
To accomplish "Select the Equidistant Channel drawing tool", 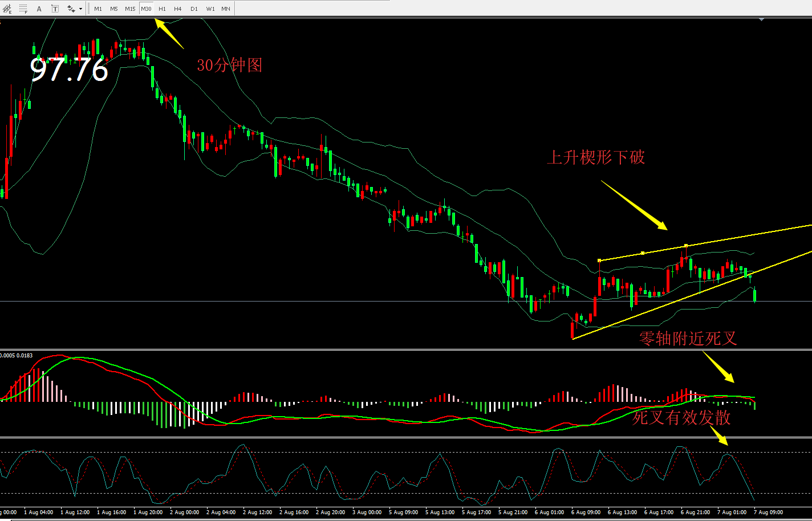I will 7,9.
